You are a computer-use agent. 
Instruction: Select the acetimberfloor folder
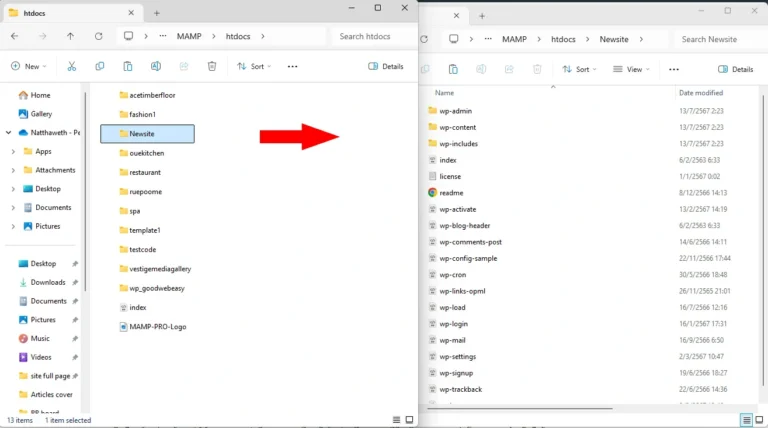[x=147, y=95]
